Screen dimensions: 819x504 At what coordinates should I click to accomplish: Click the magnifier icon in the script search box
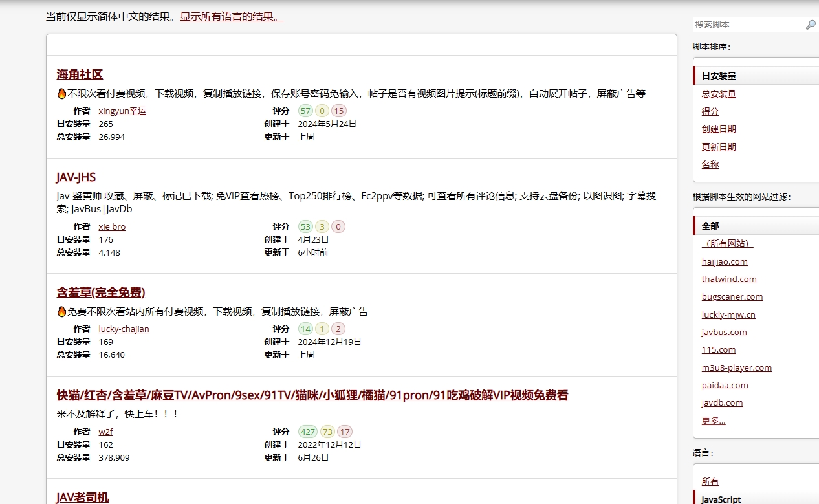(810, 25)
